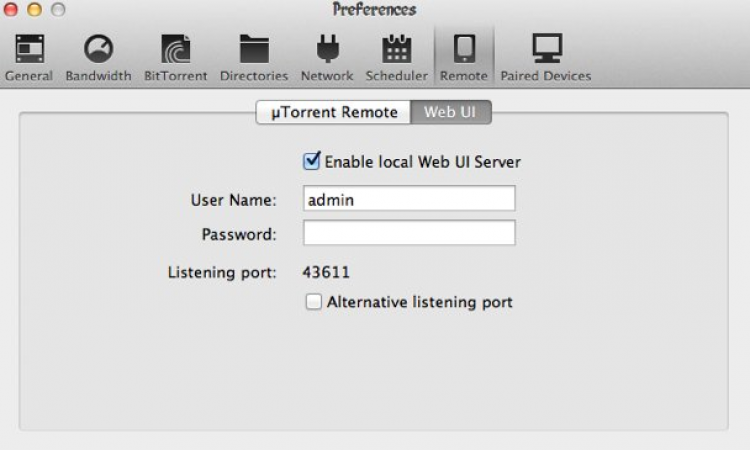Open the Directories preferences pane
This screenshot has height=450, width=750.
pyautogui.click(x=254, y=58)
